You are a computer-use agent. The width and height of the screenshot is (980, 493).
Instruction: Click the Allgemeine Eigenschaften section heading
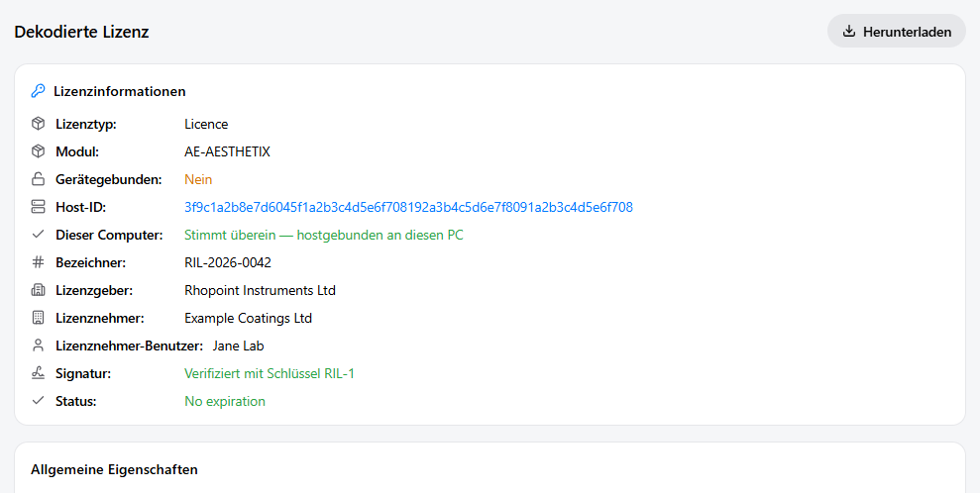(x=114, y=469)
